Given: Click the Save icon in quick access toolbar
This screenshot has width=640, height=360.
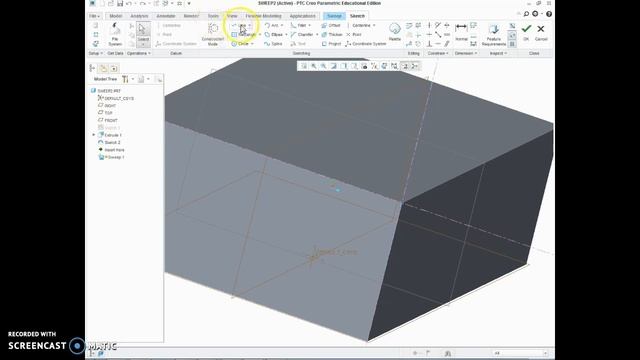Looking at the screenshot, I should tap(120, 4).
